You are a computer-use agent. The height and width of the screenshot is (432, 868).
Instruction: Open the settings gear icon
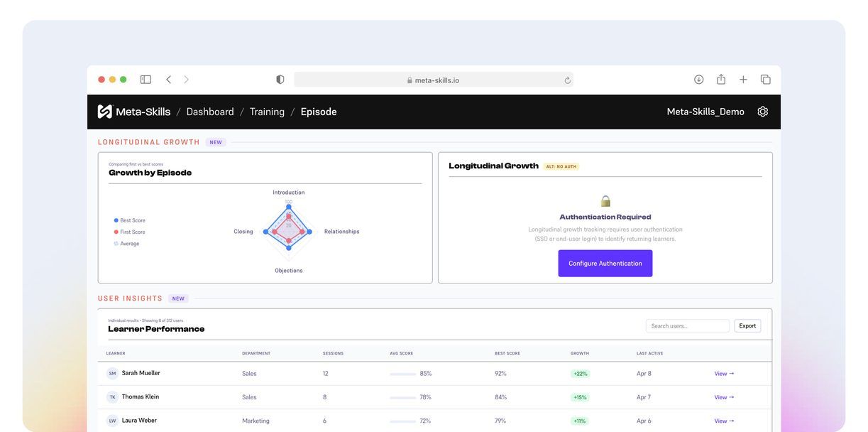click(763, 112)
